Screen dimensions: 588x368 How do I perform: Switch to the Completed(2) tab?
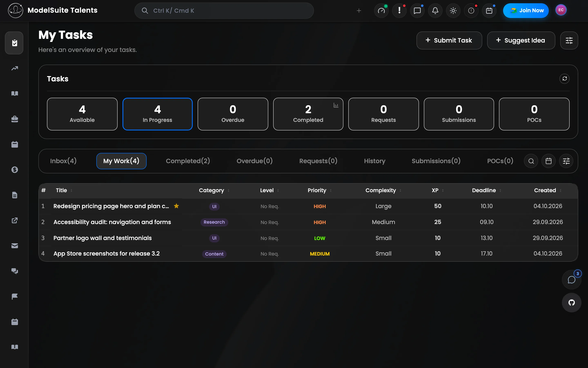(188, 161)
